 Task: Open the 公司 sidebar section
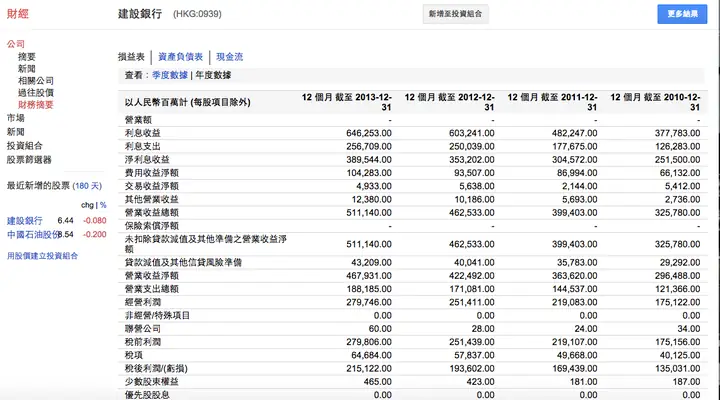coord(16,44)
